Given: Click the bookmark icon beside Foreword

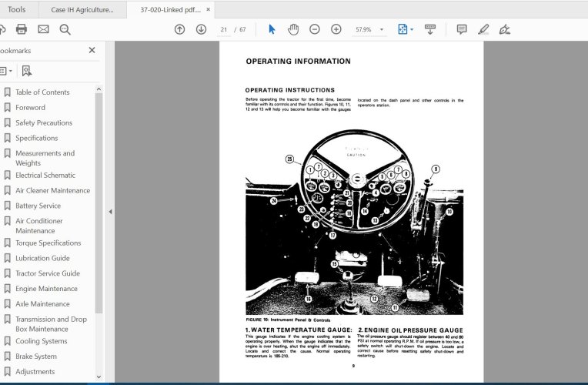Looking at the screenshot, I should (7, 107).
